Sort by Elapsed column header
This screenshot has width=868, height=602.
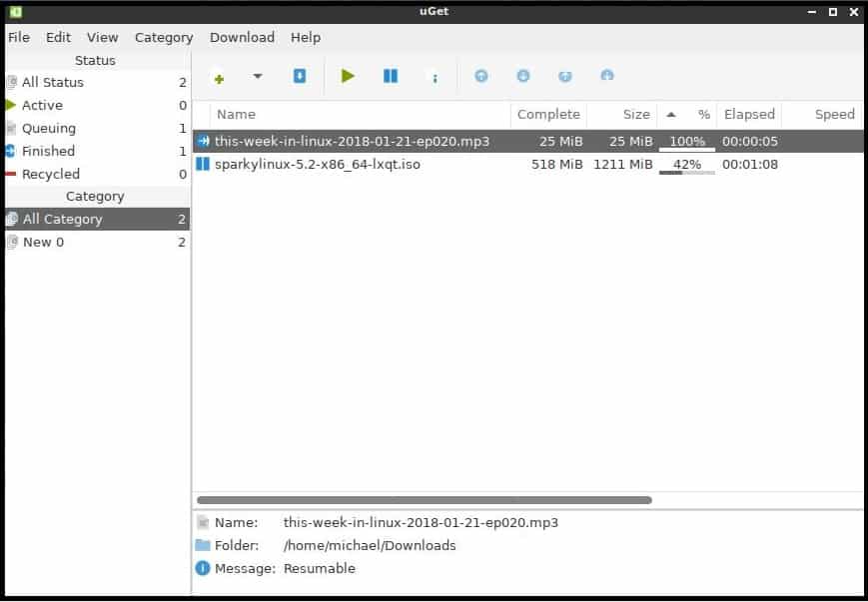tap(749, 115)
